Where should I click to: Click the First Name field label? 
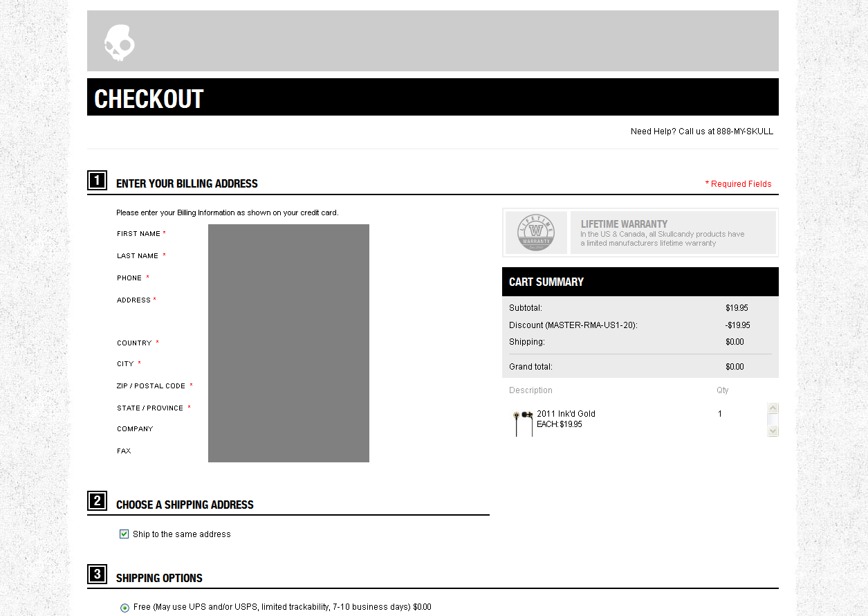[x=138, y=234]
